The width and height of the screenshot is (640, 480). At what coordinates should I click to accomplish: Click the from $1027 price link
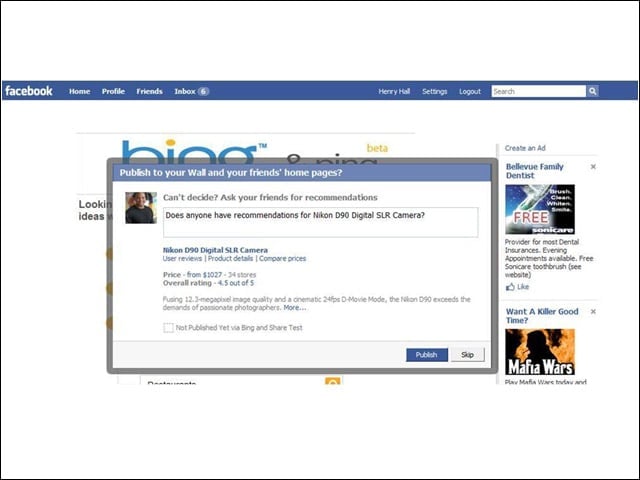204,275
